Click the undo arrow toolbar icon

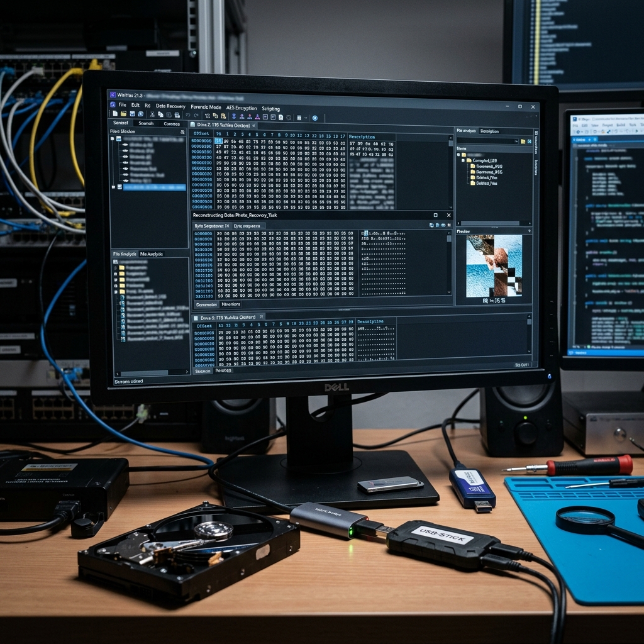[x=187, y=116]
